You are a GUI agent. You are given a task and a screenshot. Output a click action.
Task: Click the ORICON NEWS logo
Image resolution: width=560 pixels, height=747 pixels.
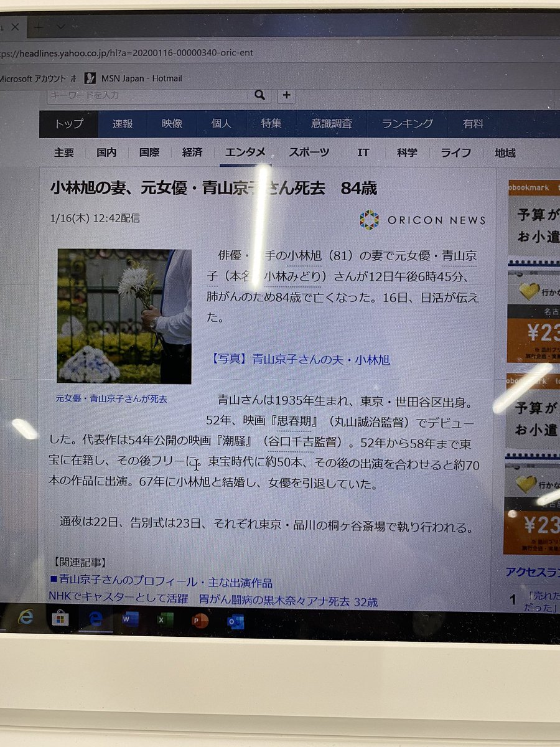click(x=422, y=220)
